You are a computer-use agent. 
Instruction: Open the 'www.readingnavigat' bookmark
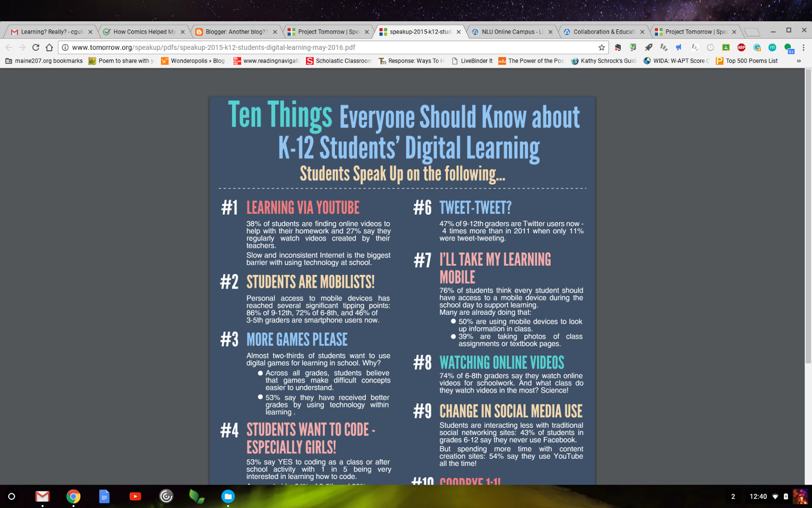point(266,61)
